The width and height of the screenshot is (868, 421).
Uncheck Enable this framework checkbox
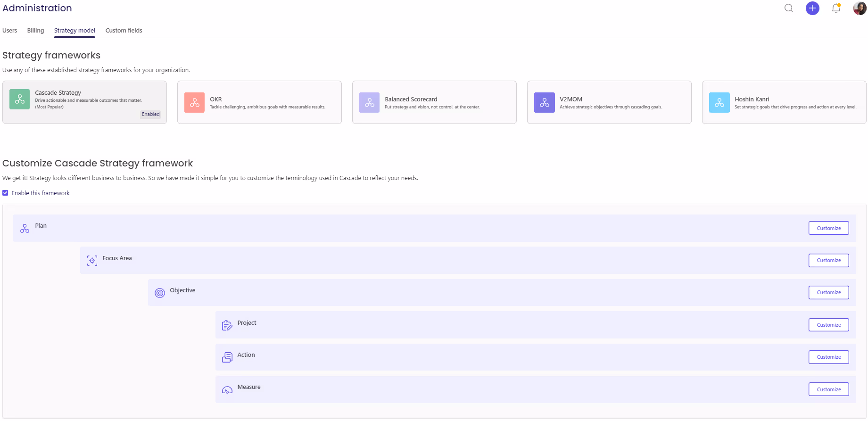[x=5, y=193]
